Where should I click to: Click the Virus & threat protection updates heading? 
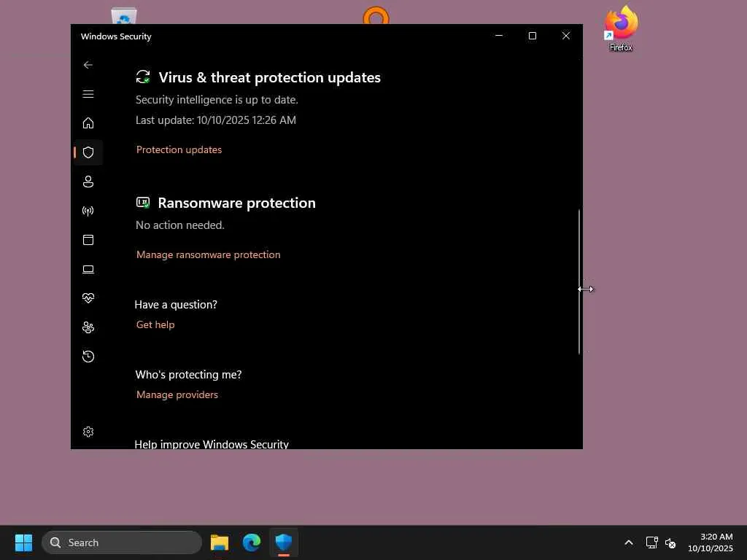270,77
